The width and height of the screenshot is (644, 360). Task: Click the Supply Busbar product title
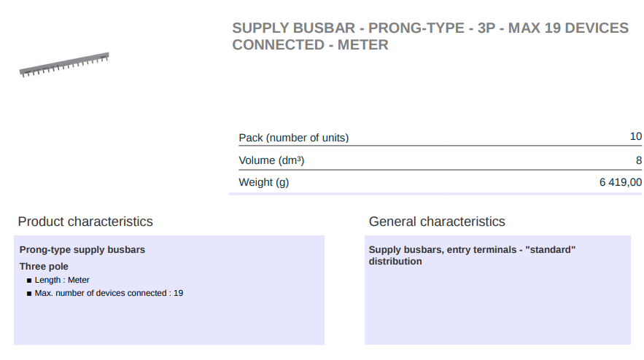point(430,36)
